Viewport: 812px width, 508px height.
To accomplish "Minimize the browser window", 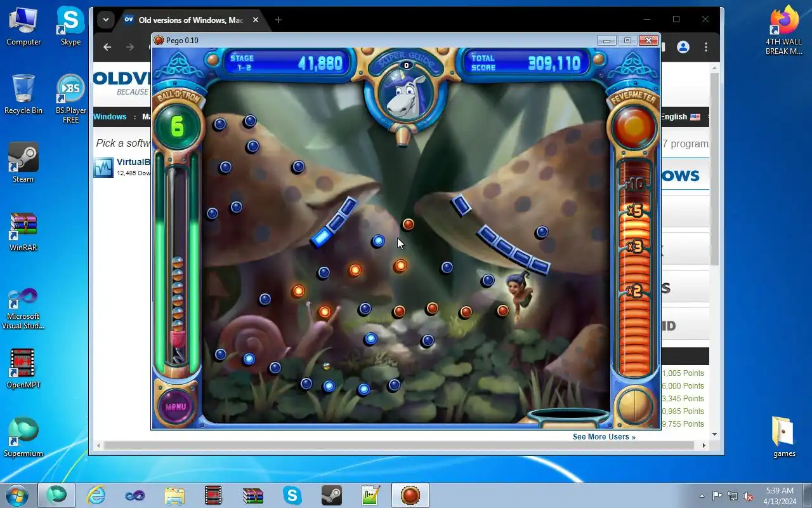I will (x=646, y=20).
